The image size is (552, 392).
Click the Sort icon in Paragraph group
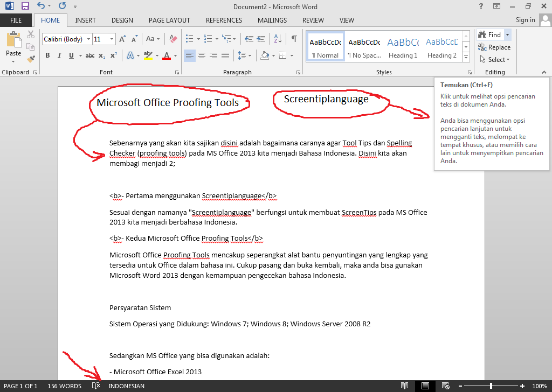(277, 39)
